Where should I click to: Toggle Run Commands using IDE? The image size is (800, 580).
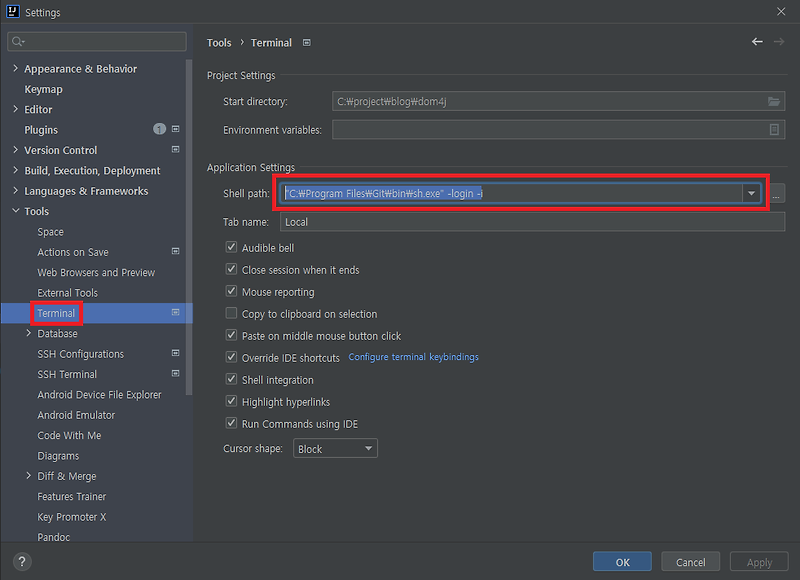click(x=231, y=423)
